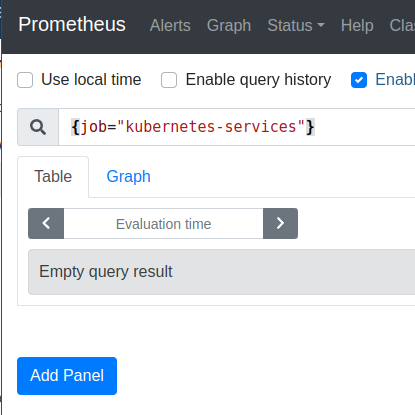
Task: Open the Alerts page
Action: pos(170,25)
